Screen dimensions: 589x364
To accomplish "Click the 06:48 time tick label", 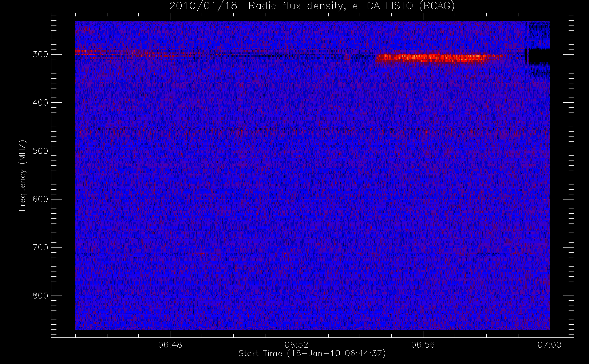I will pyautogui.click(x=170, y=344).
